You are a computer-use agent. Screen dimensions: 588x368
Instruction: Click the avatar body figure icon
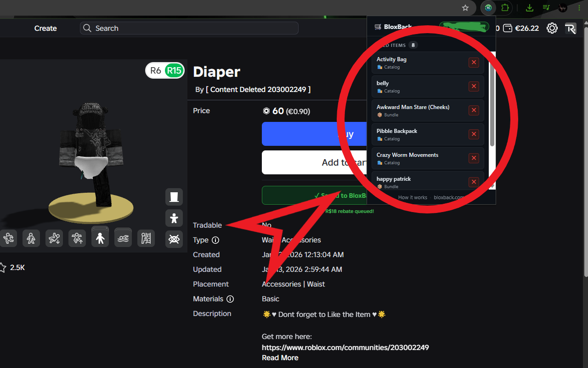click(x=174, y=218)
